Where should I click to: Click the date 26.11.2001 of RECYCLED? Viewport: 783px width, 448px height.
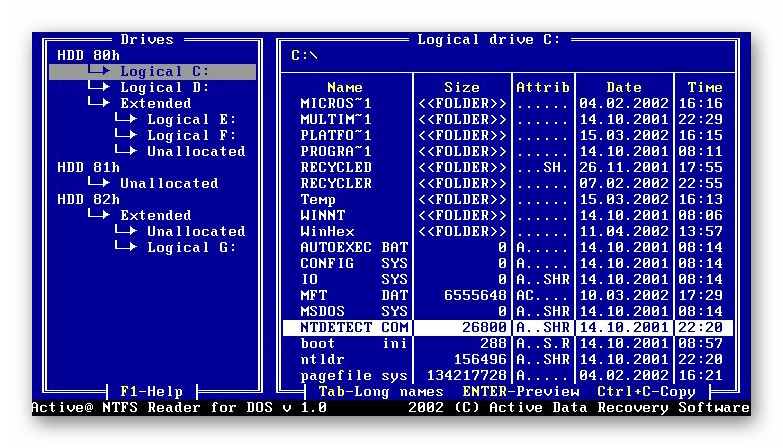(624, 167)
